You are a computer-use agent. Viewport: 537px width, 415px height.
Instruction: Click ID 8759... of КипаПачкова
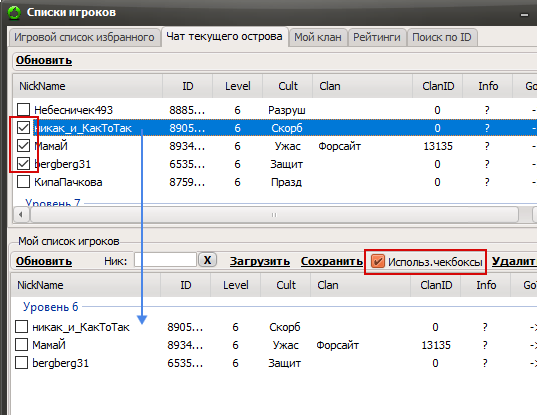pos(187,182)
